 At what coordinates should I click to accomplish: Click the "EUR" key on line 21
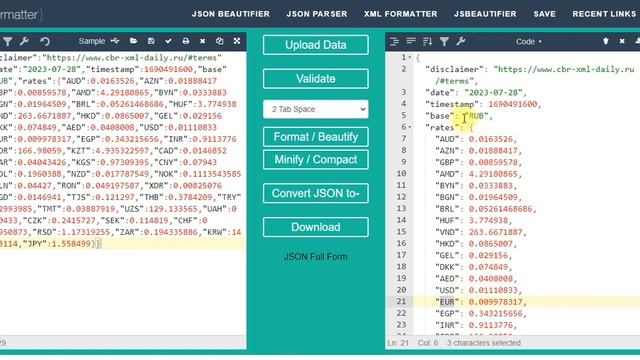click(x=447, y=302)
